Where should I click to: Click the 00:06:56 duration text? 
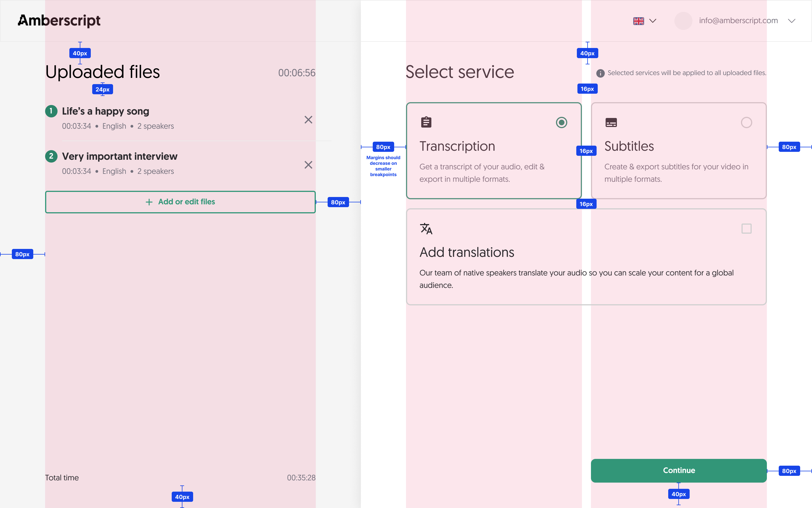tap(297, 73)
